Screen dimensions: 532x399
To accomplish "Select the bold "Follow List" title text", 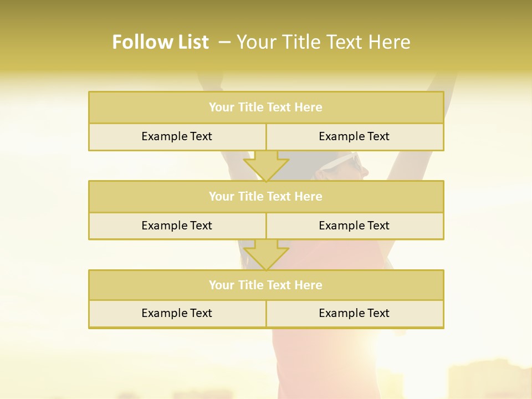I will [x=160, y=42].
